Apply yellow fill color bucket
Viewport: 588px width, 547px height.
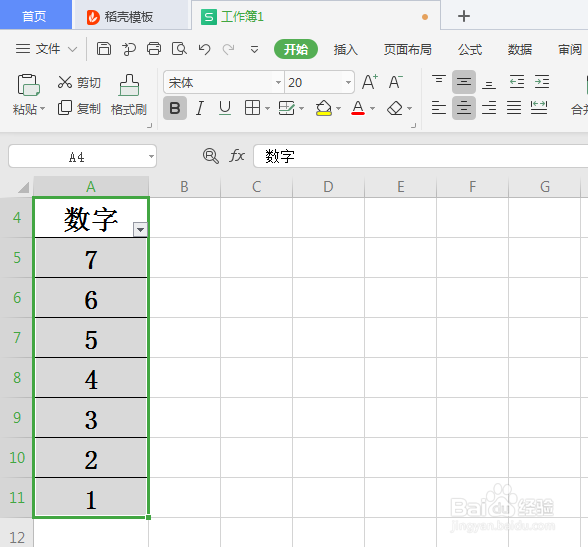[324, 108]
